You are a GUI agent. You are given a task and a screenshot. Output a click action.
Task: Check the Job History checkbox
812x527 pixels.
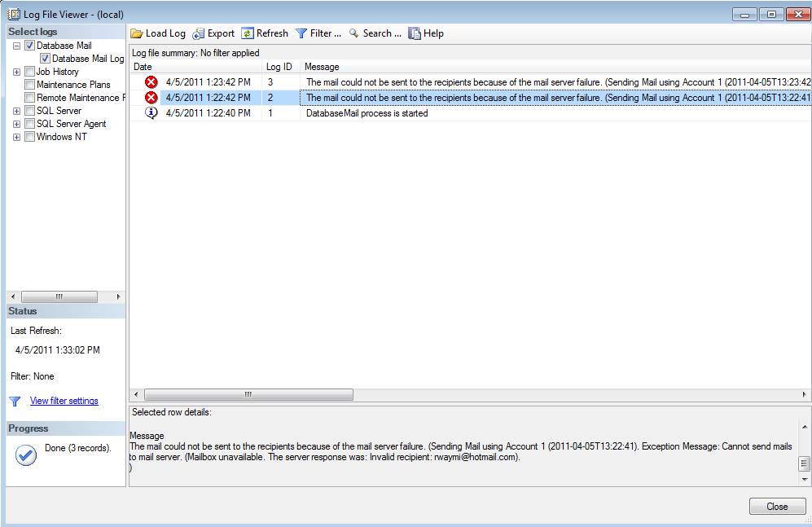coord(29,72)
